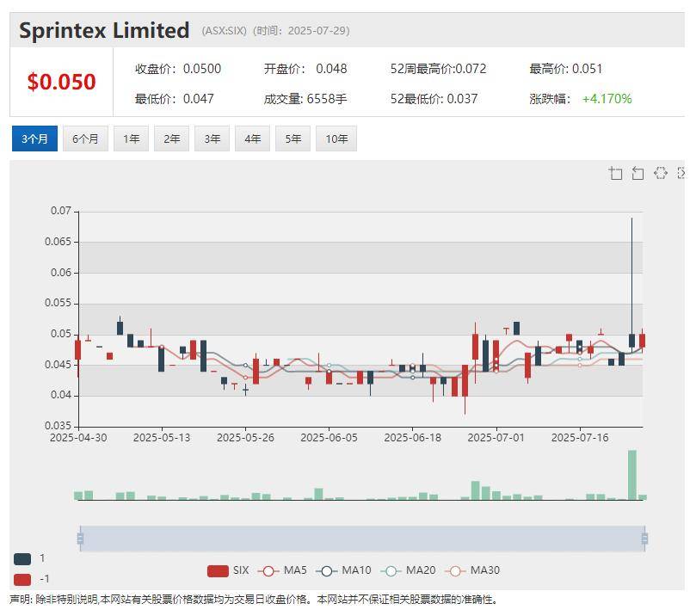The height and width of the screenshot is (616, 696).
Task: Click the 0.055 y-axis label
Action: (x=59, y=303)
